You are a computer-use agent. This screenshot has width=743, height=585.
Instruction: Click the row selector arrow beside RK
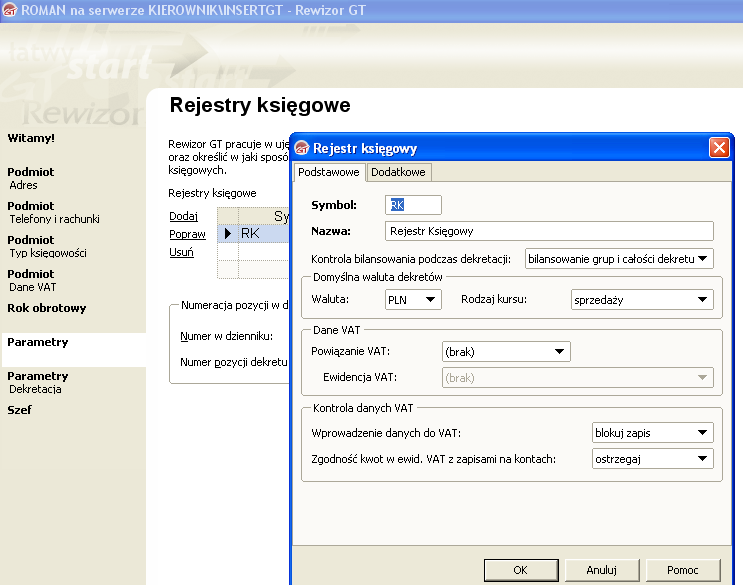tap(228, 234)
